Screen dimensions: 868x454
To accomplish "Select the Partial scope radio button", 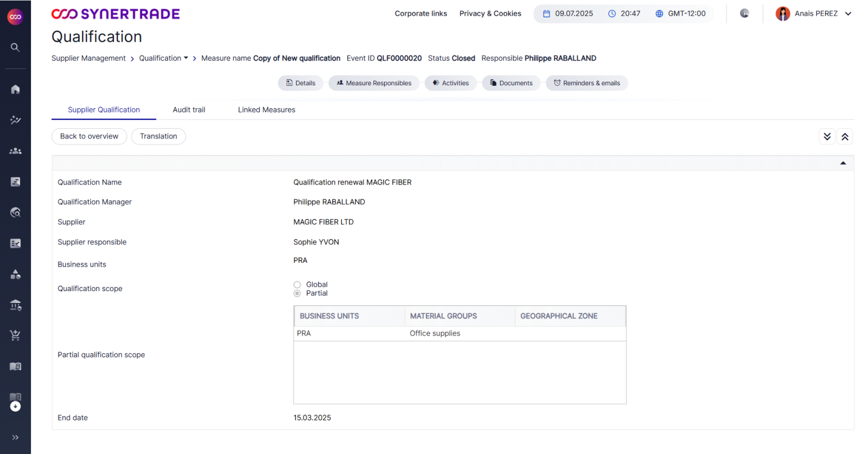I will 297,293.
